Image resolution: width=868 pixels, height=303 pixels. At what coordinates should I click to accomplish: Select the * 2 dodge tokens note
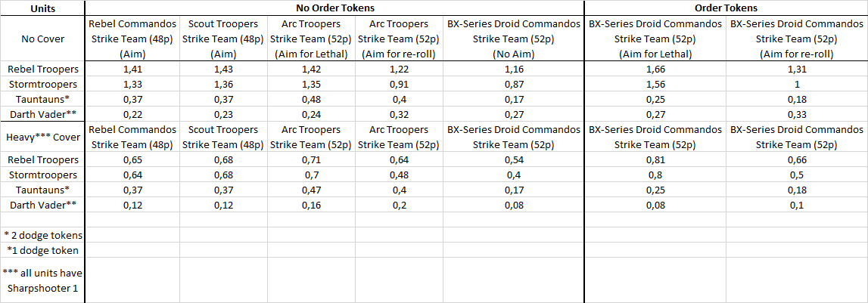click(x=42, y=235)
